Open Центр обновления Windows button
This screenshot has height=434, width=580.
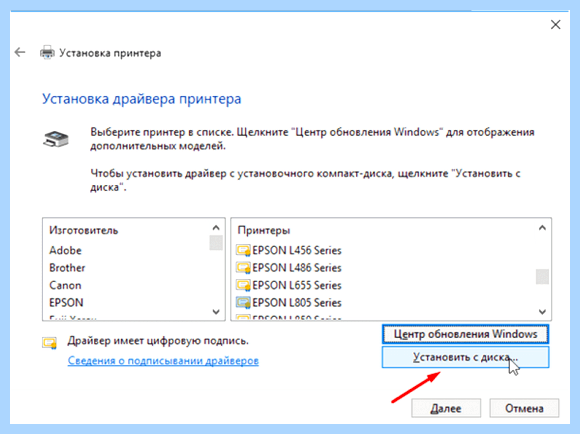click(x=465, y=334)
